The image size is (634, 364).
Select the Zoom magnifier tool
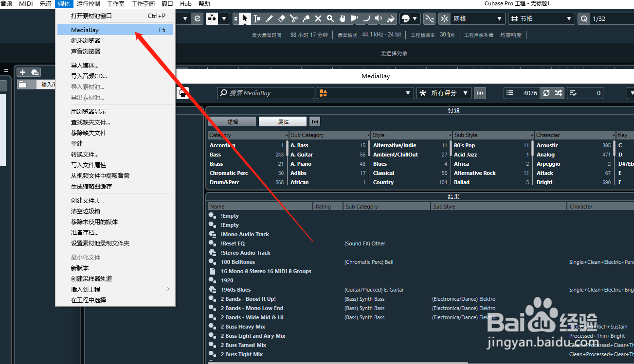point(330,19)
